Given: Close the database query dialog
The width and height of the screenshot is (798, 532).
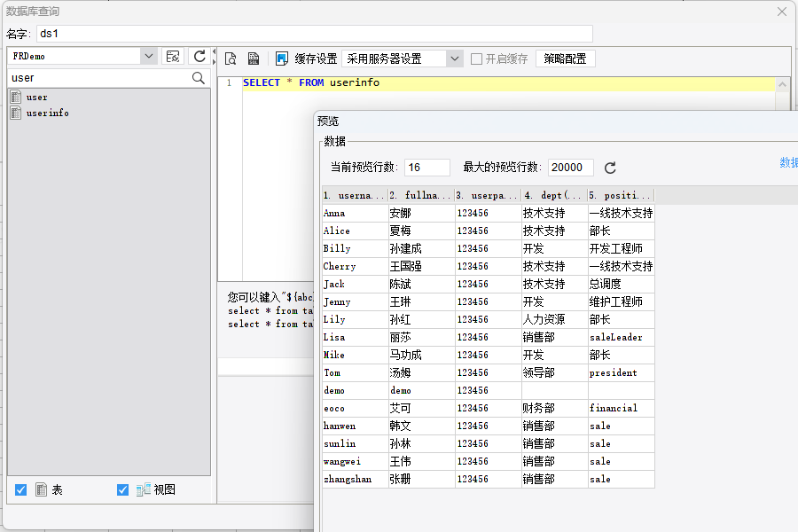Looking at the screenshot, I should pyautogui.click(x=782, y=12).
